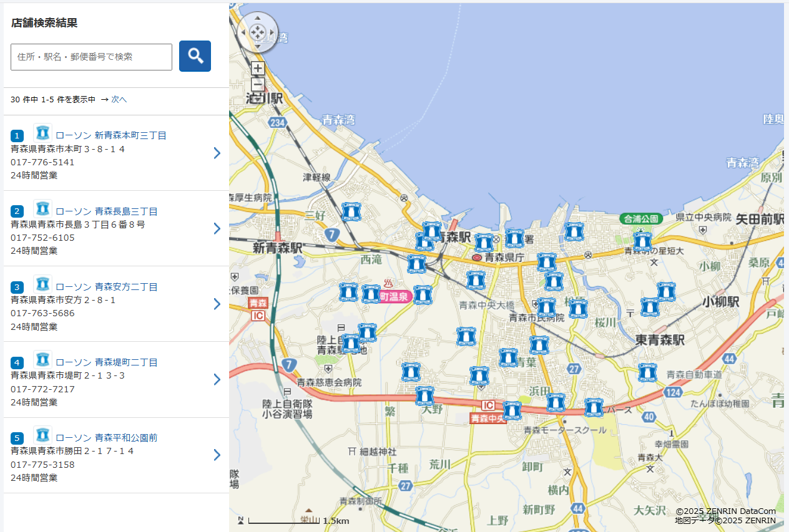This screenshot has height=532, width=789.
Task: Select the Lawson marker above 青森市民病院 label
Action: 546,307
